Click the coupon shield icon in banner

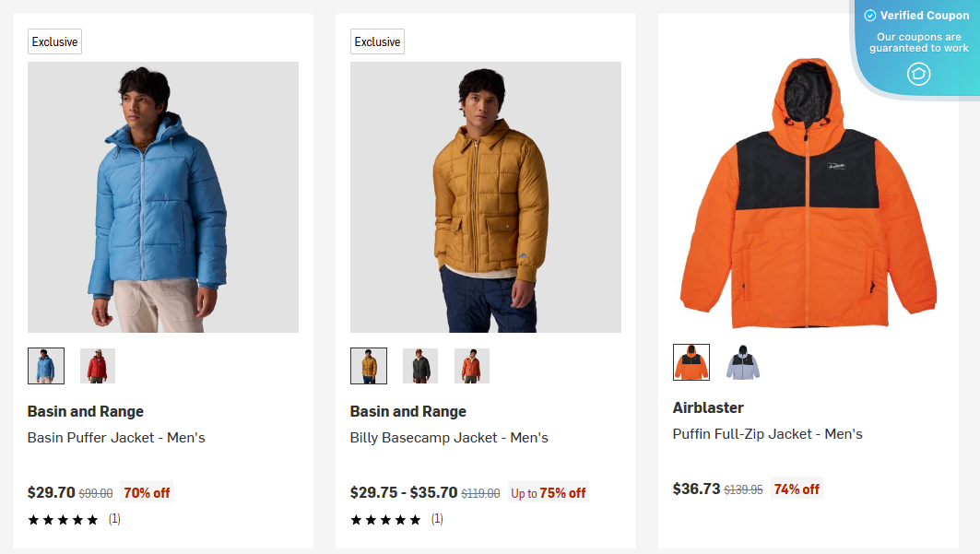click(918, 74)
